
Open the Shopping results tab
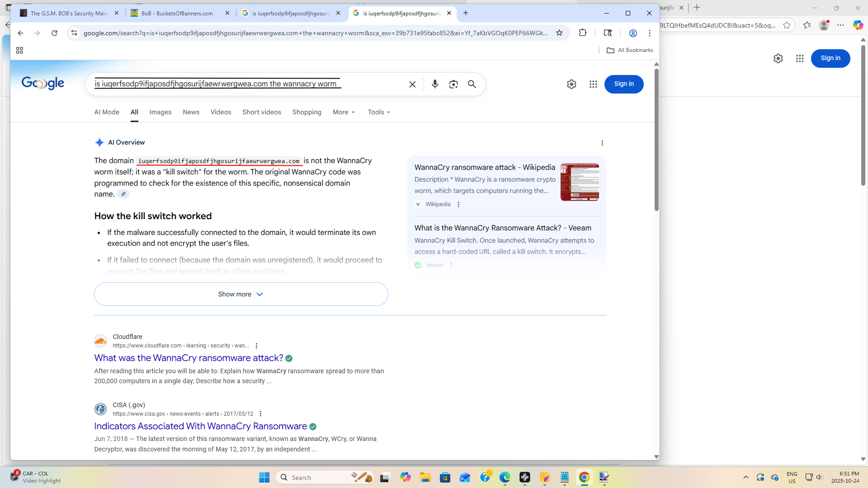[x=307, y=112]
